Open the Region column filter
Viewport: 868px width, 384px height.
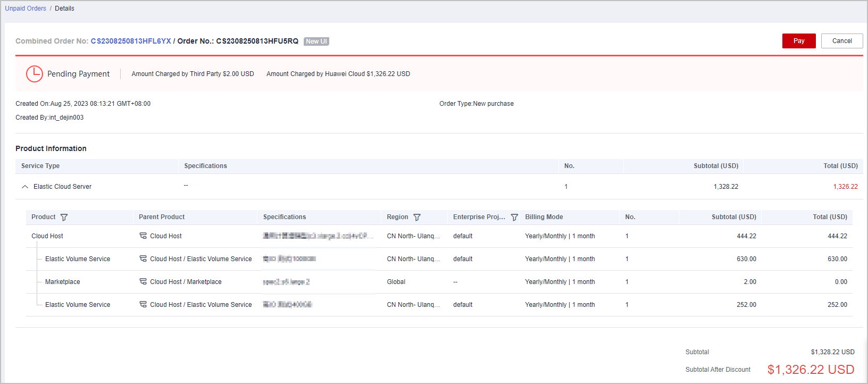[x=417, y=218]
